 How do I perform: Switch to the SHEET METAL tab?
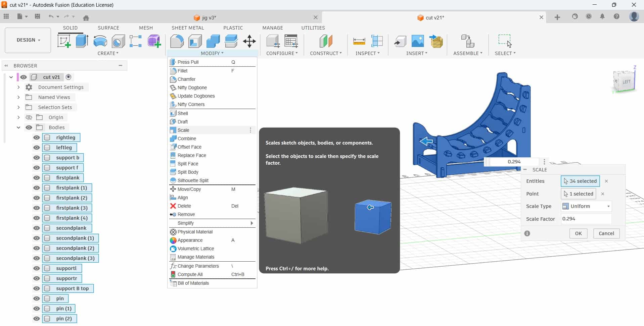tap(188, 28)
